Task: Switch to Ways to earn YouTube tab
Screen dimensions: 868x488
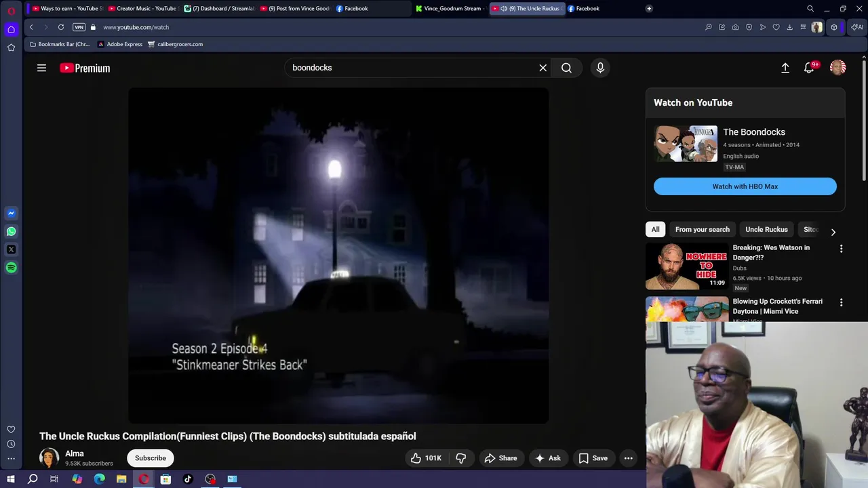Action: [67, 9]
